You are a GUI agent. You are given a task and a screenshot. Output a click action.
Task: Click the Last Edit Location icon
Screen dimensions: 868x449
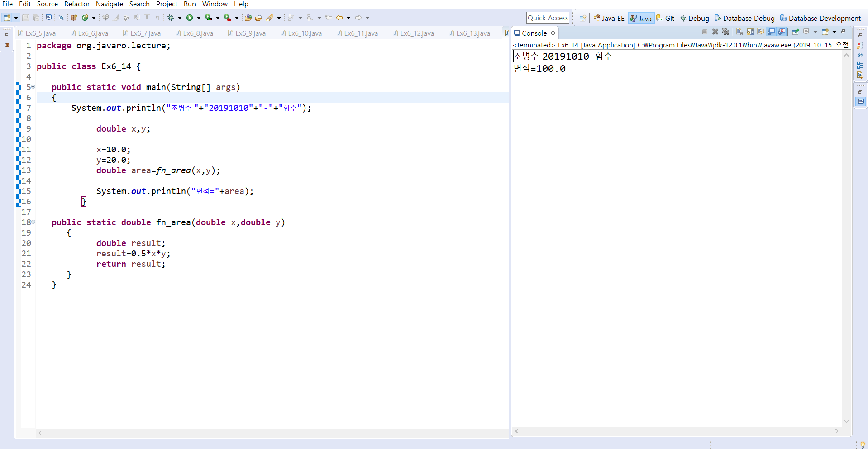point(329,18)
